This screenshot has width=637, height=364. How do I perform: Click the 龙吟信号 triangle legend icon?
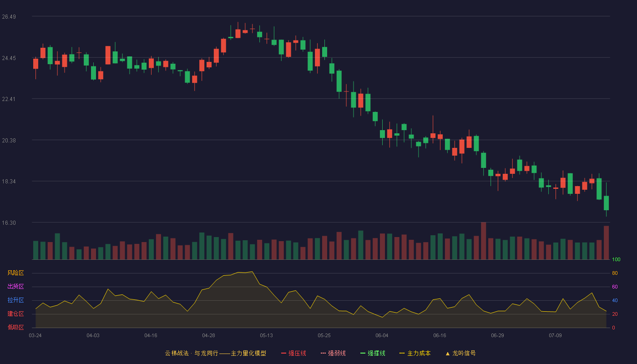pyautogui.click(x=447, y=353)
